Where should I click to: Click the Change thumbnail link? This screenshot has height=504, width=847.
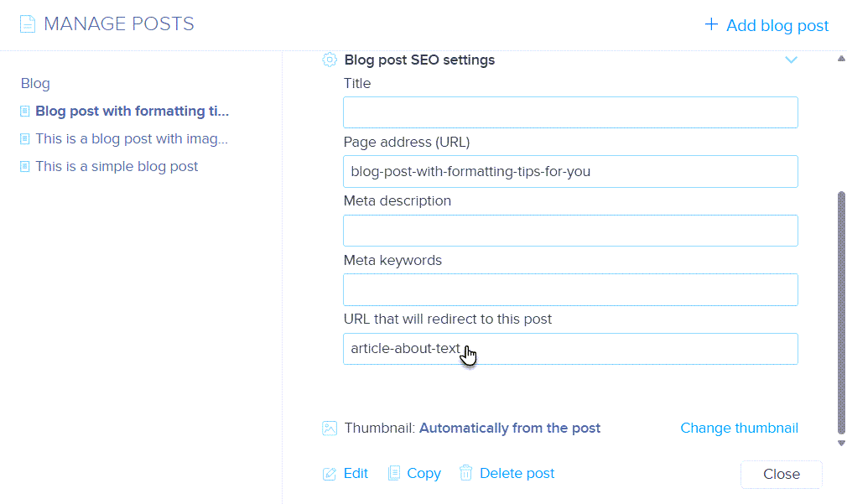click(x=739, y=428)
